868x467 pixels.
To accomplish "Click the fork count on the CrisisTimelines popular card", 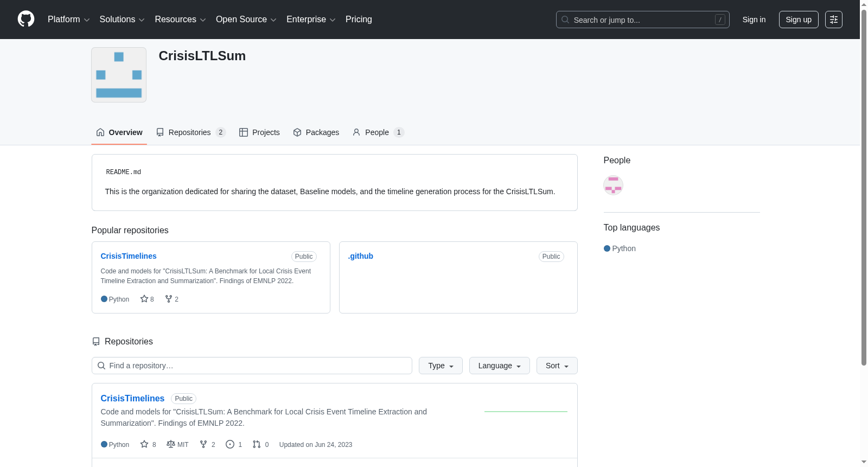I will (x=172, y=299).
